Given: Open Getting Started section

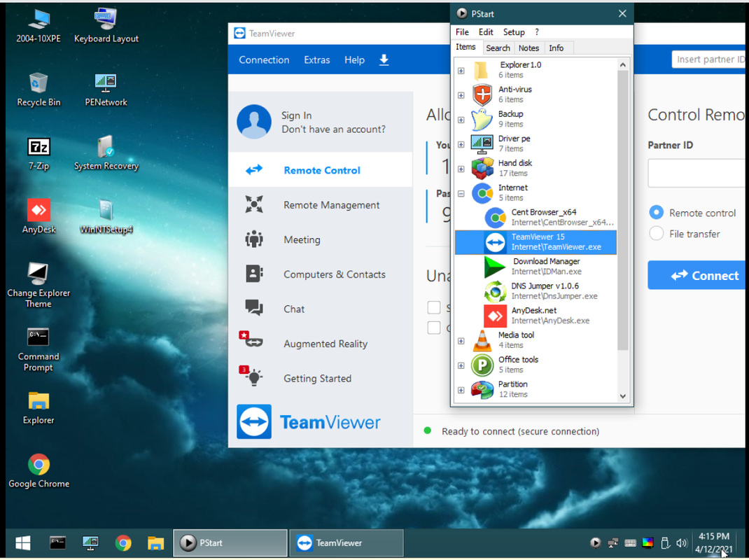Looking at the screenshot, I should (321, 379).
